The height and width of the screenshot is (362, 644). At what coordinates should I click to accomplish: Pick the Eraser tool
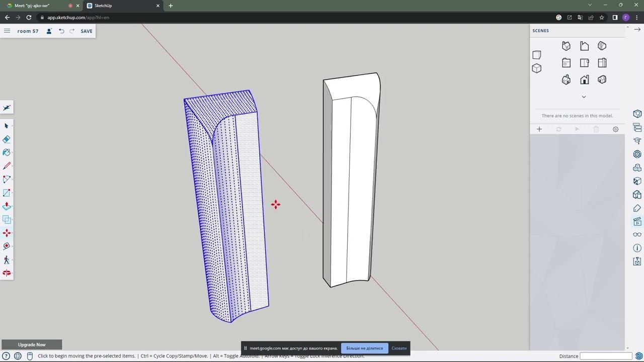(7, 139)
